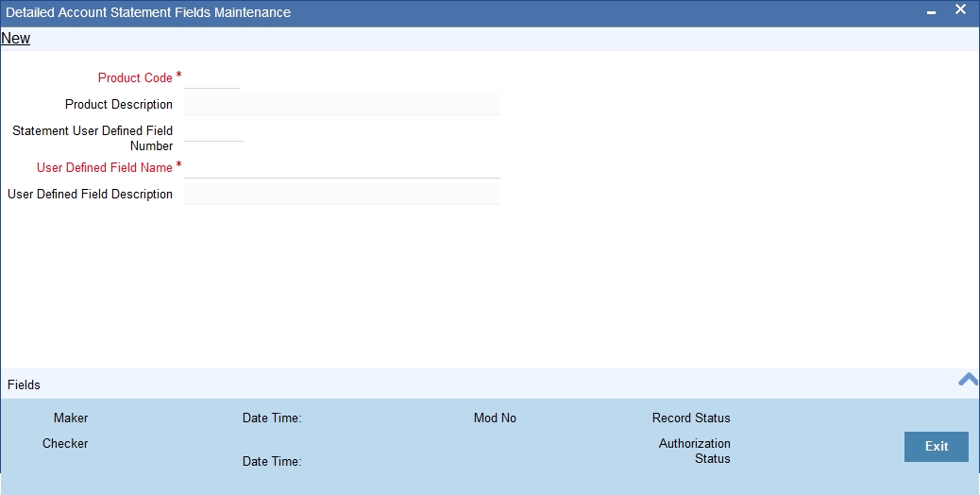The width and height of the screenshot is (980, 495).
Task: Select the User Defined Field Name label
Action: click(105, 167)
